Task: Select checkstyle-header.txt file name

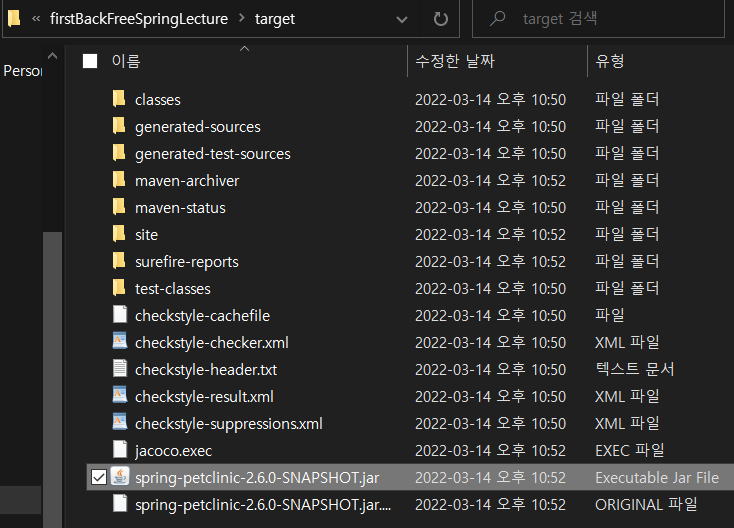Action: [x=206, y=370]
